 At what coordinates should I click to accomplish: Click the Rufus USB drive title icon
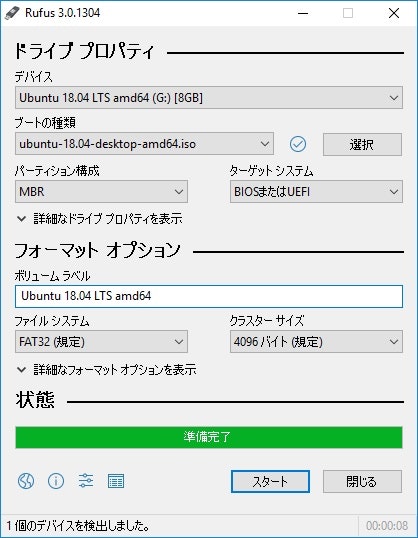point(12,13)
